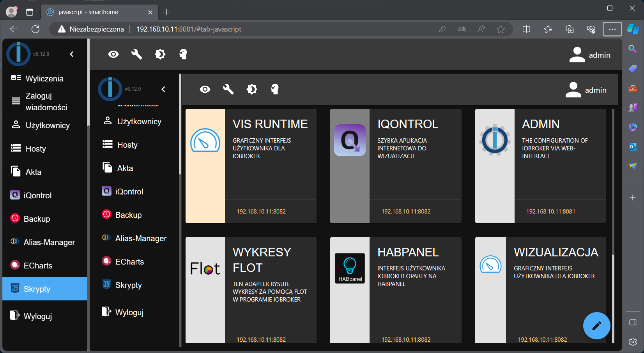Open VIS Runtime link 192.168.10.11:8082
This screenshot has width=644, height=353.
point(261,212)
